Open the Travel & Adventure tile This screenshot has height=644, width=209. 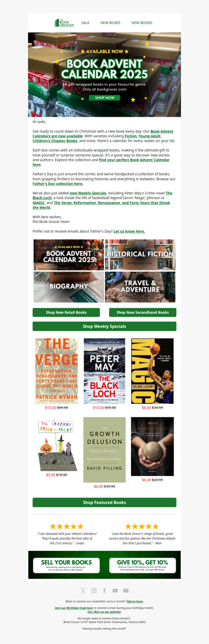[140, 287]
